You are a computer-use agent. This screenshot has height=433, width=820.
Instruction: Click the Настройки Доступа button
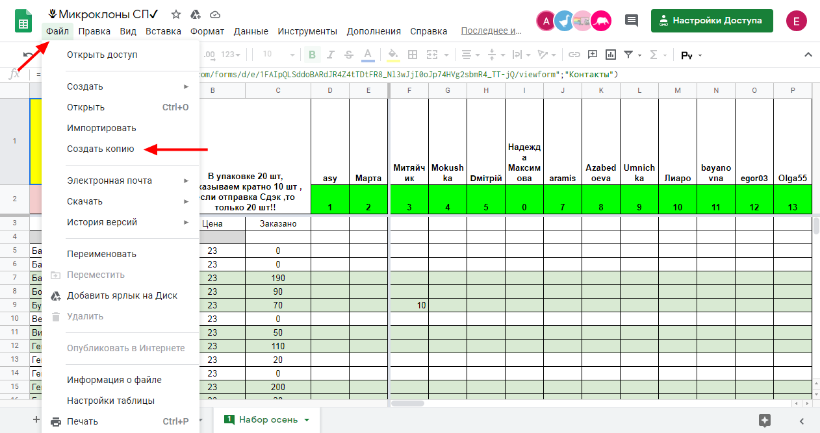(x=711, y=20)
